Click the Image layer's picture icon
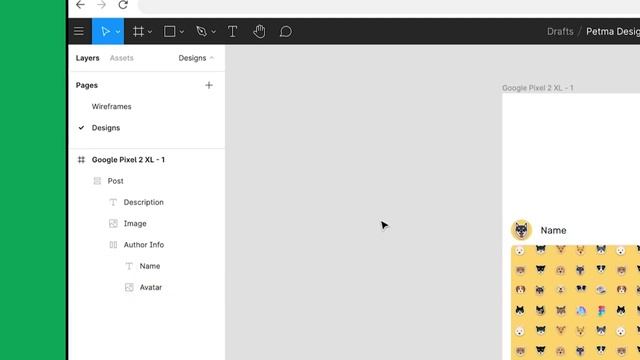Image resolution: width=640 pixels, height=360 pixels. point(113,223)
